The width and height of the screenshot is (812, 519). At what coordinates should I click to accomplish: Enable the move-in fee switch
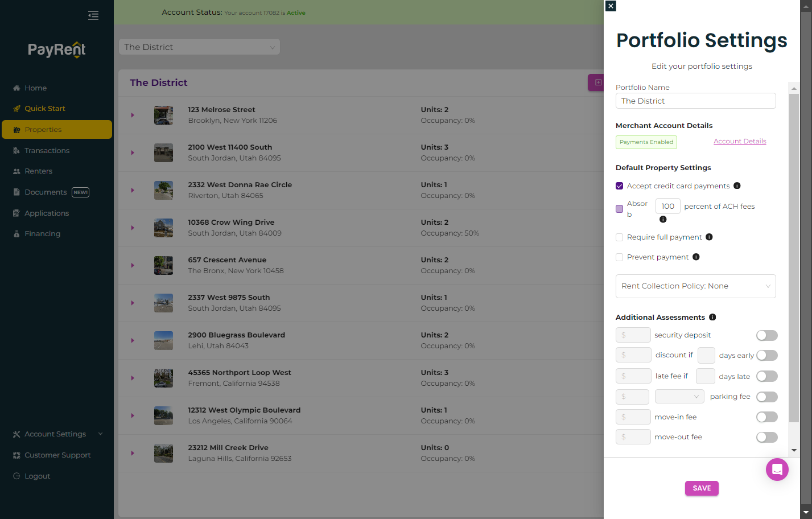pos(766,417)
